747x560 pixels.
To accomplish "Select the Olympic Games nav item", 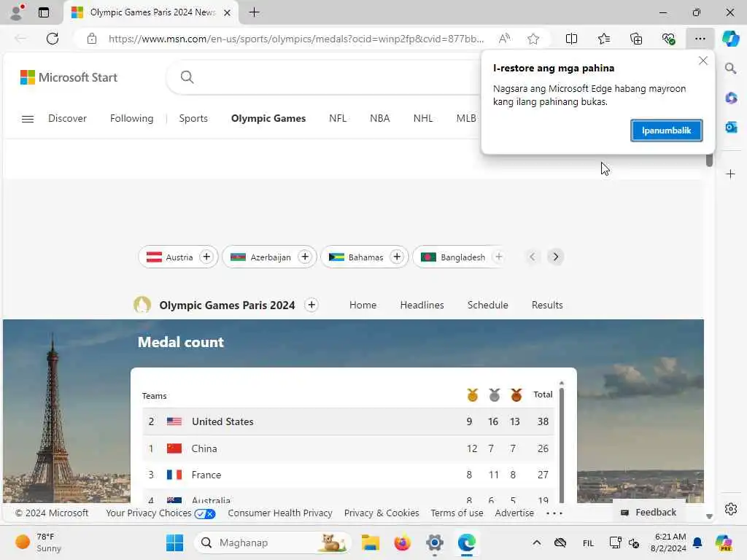I will pos(268,118).
